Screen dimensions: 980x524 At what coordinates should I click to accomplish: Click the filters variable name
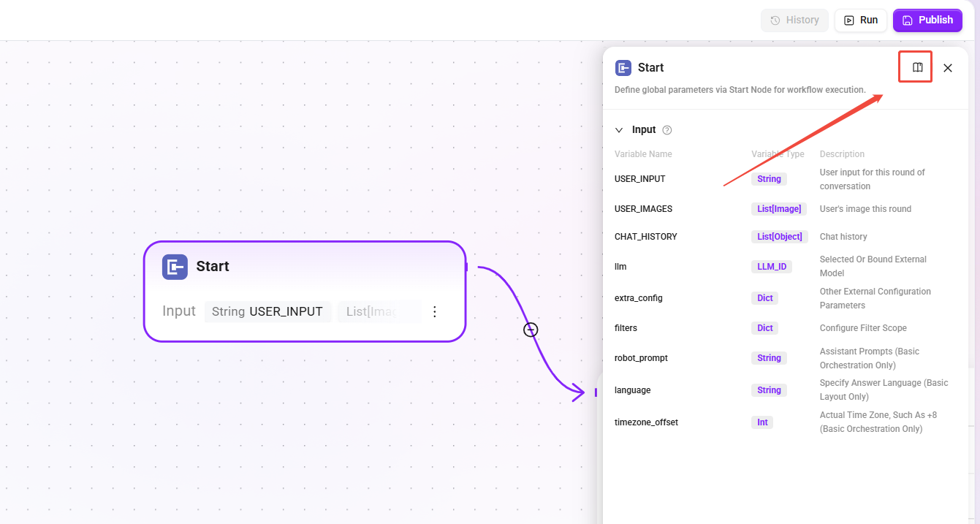[x=626, y=328]
